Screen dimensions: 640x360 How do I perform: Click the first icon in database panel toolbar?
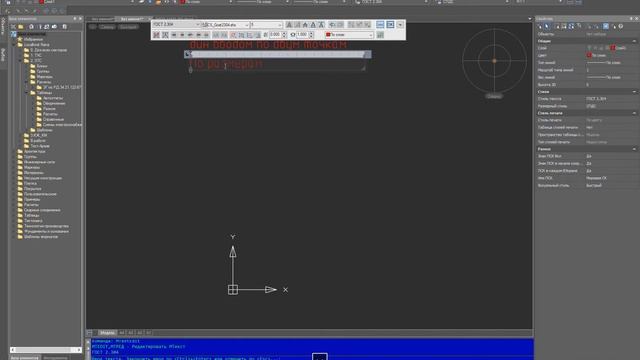13,27
